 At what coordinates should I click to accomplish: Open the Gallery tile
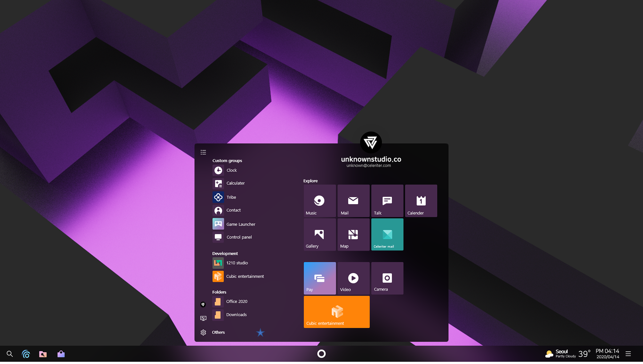coord(319,234)
